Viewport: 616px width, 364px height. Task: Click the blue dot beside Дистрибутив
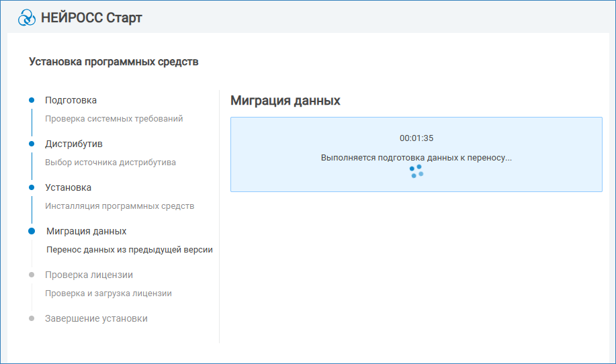32,144
